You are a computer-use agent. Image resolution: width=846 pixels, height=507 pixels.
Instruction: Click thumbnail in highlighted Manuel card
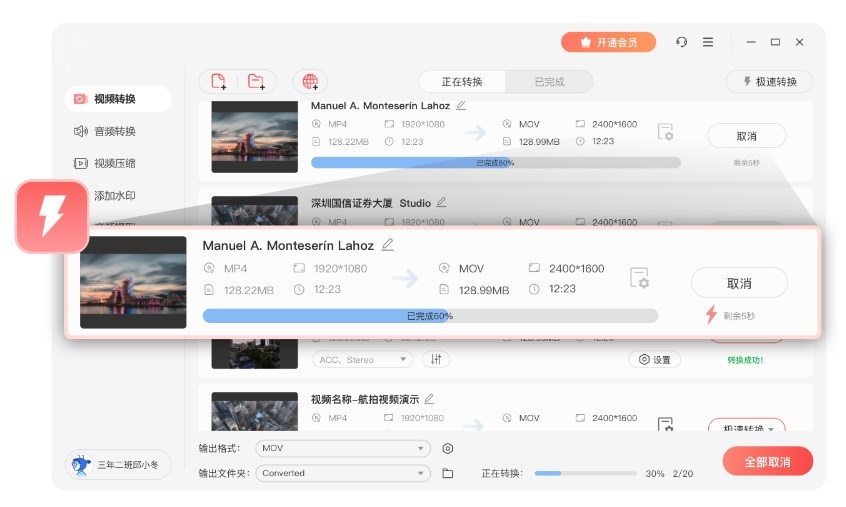[x=133, y=282]
